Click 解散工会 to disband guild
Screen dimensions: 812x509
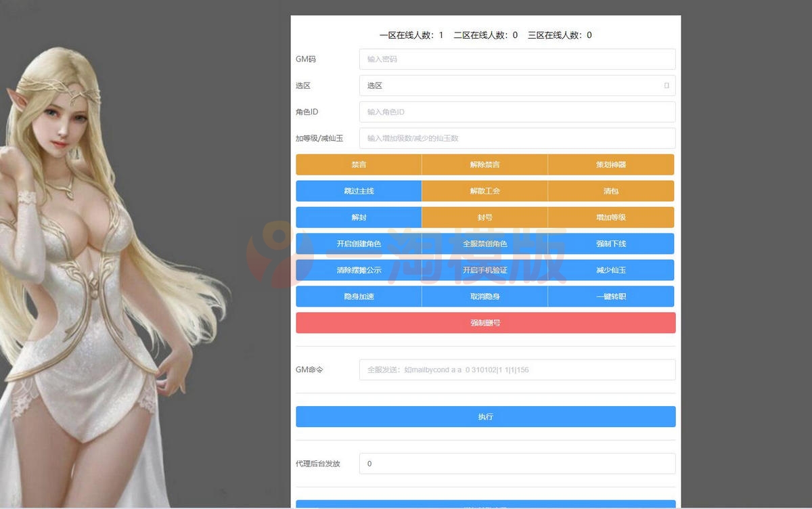click(x=484, y=191)
